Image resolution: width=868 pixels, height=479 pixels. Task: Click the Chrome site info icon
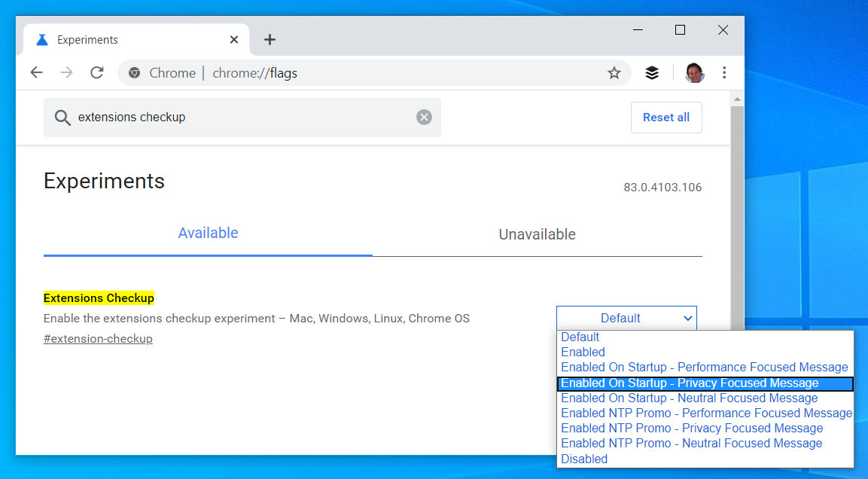pyautogui.click(x=134, y=73)
